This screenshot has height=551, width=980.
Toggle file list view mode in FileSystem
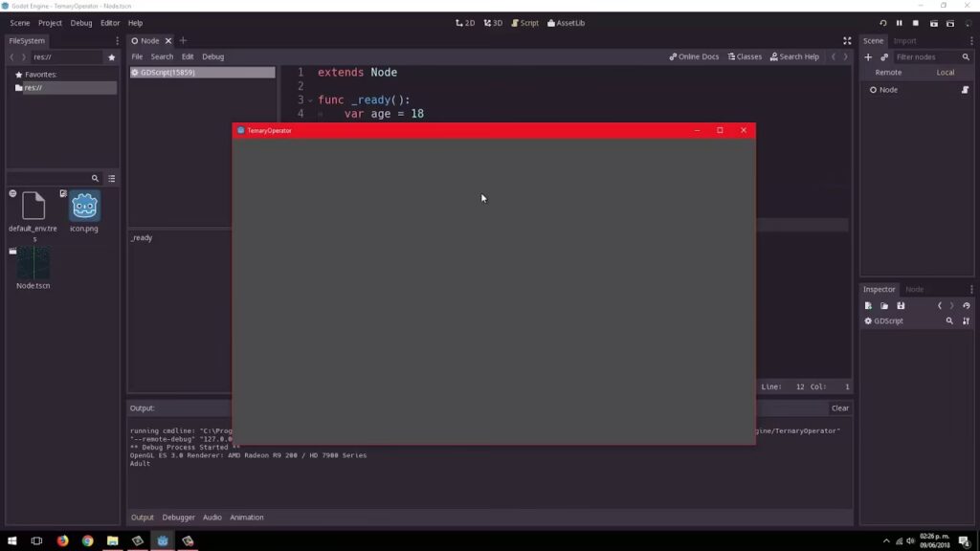[111, 179]
